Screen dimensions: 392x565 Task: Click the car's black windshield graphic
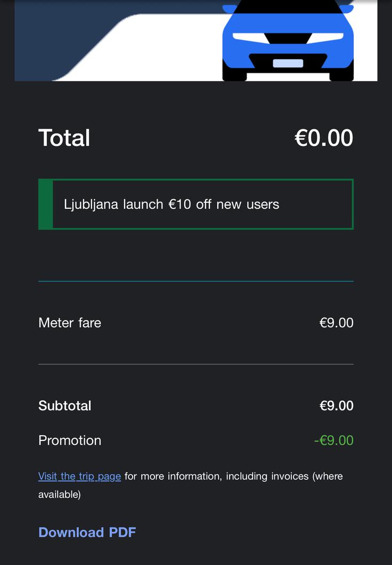point(288,6)
